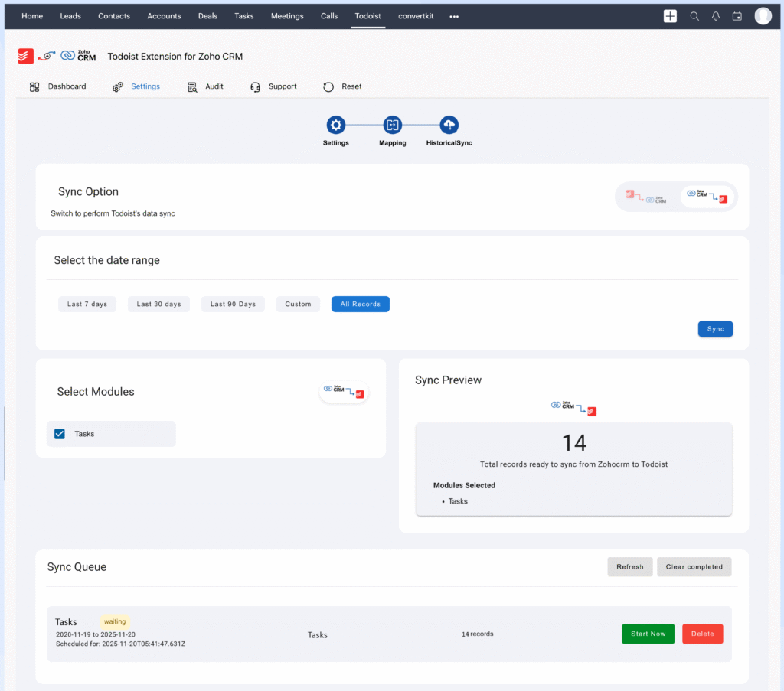Open the user profile avatar
784x691 pixels.
coord(763,15)
